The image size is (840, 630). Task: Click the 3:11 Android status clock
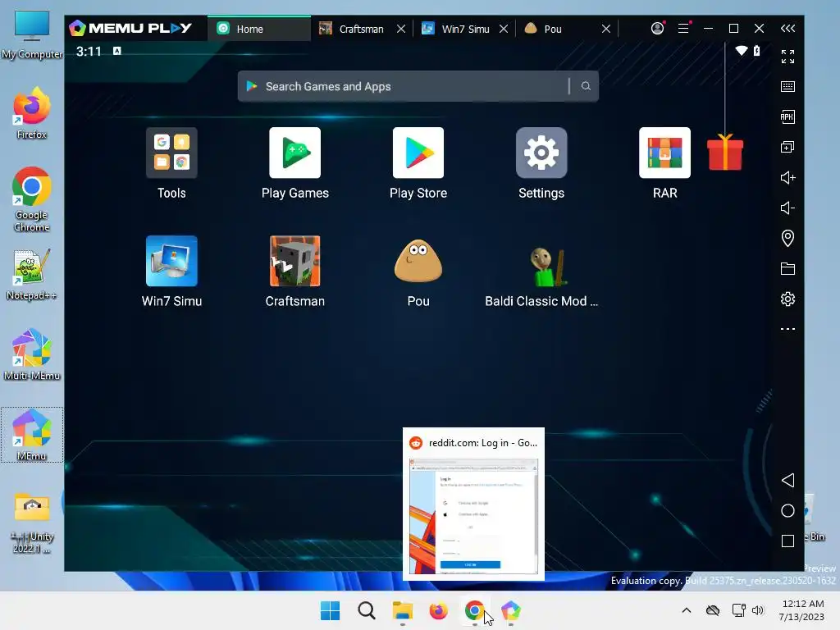[89, 52]
